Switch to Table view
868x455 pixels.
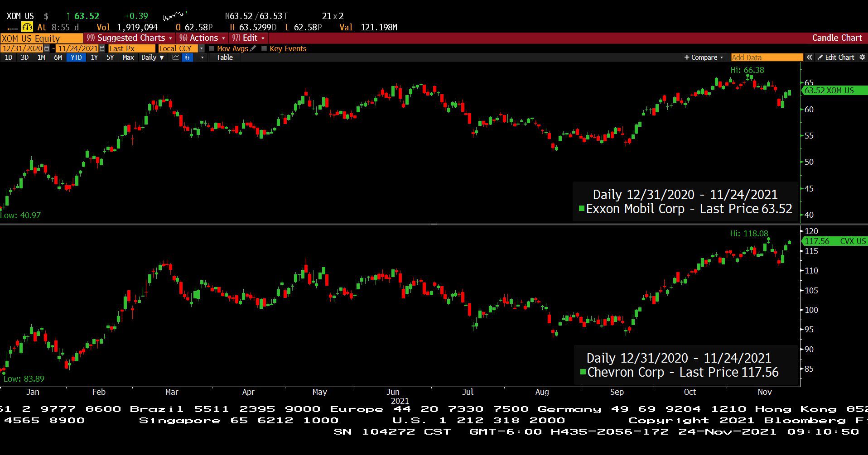[x=225, y=57]
